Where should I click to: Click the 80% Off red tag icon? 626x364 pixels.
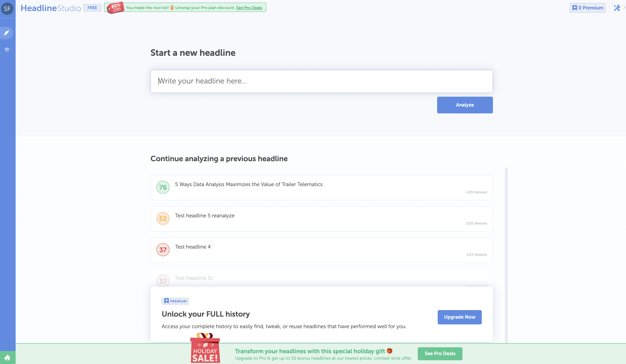[115, 8]
